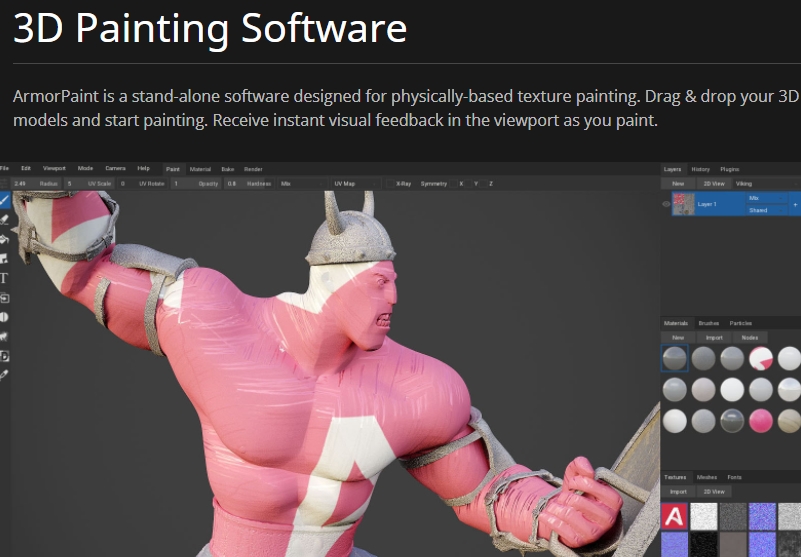
Task: Open the Edit menu
Action: [26, 168]
